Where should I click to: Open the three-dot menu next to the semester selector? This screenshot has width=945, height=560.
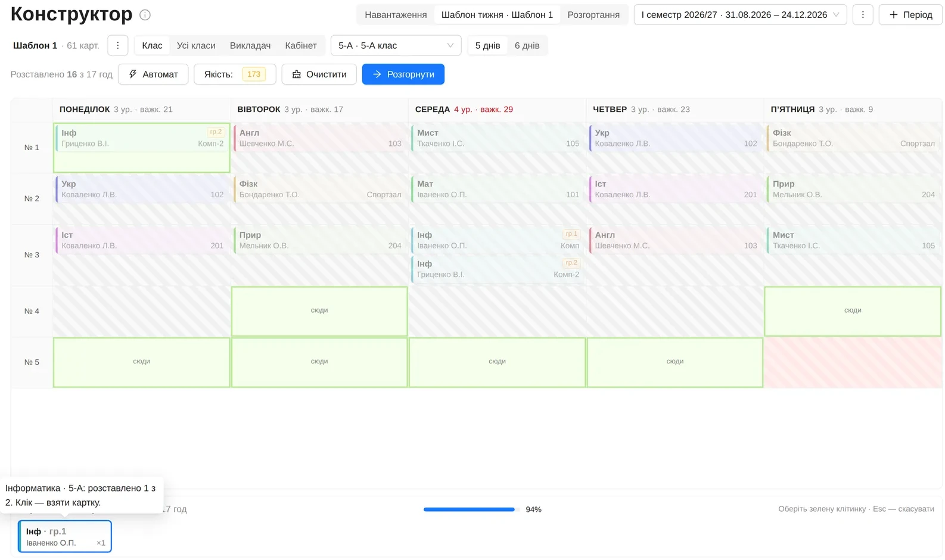tap(863, 15)
